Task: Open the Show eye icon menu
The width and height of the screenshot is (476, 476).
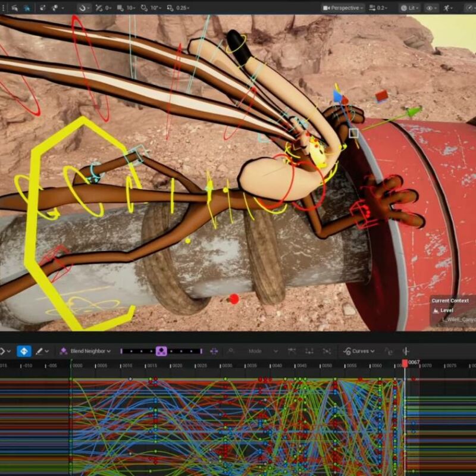Action: tap(431, 8)
